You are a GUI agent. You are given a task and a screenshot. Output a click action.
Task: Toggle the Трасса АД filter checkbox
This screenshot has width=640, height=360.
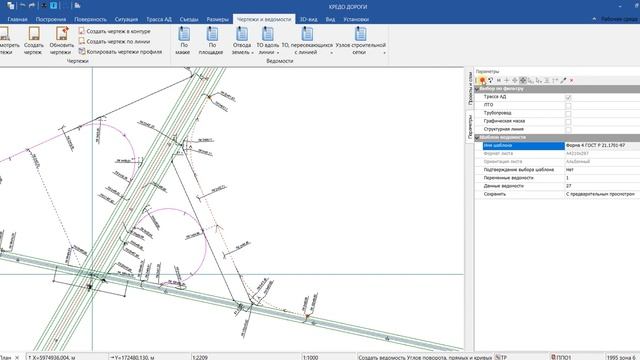[x=568, y=97]
